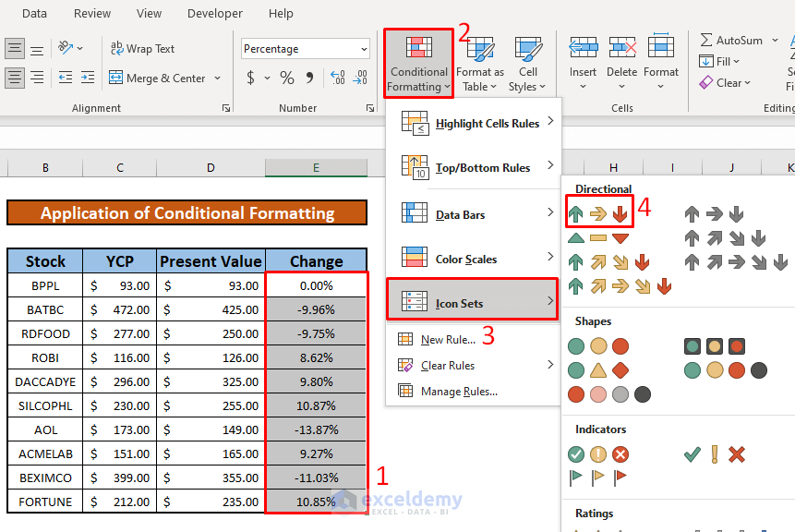Select 3 Arrows (Colored) icon set
This screenshot has height=532, width=795.
pos(598,214)
